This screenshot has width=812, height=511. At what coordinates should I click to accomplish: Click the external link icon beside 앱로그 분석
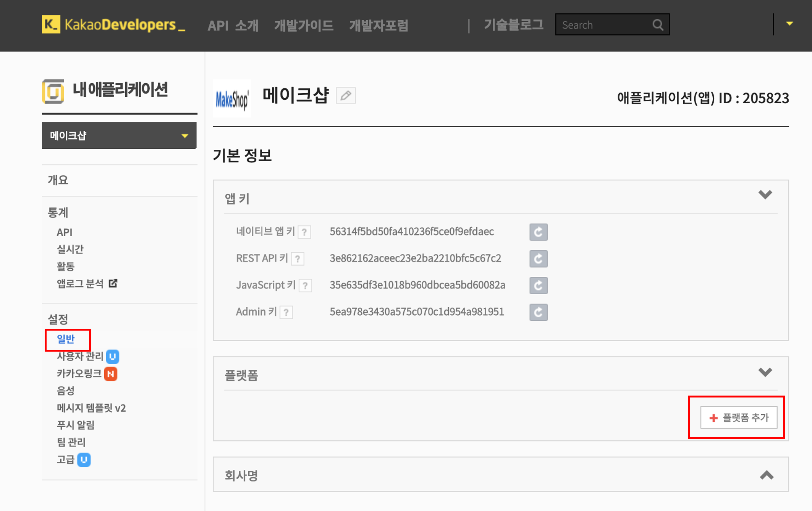pyautogui.click(x=113, y=283)
